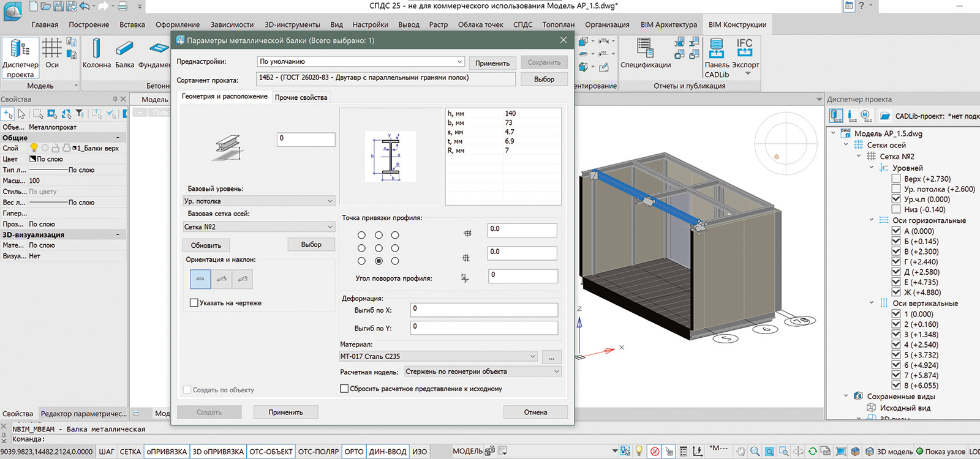Tick Сбросить расчетное представление к исходному

pos(344,389)
